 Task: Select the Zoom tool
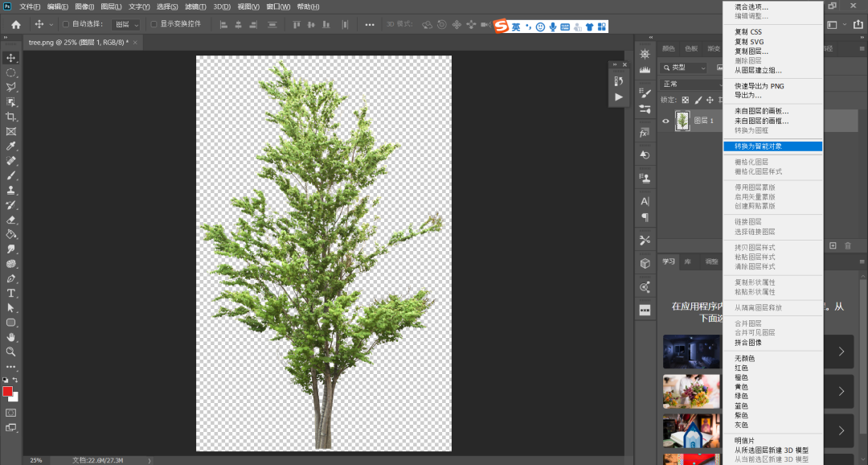point(10,352)
